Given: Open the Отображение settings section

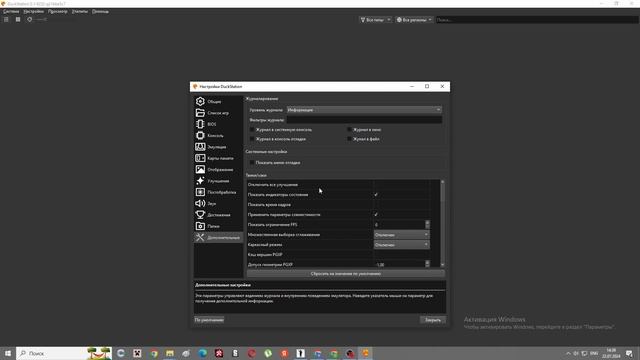Looking at the screenshot, I should point(218,169).
